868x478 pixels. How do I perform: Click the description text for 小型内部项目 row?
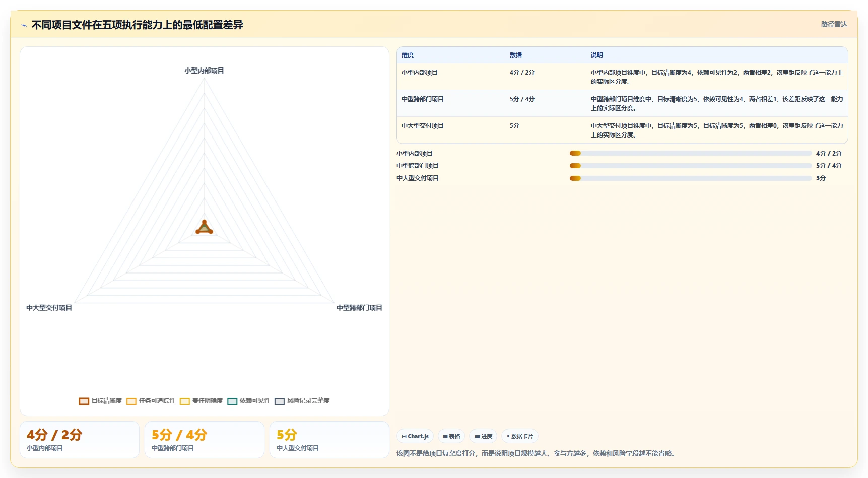(717, 77)
